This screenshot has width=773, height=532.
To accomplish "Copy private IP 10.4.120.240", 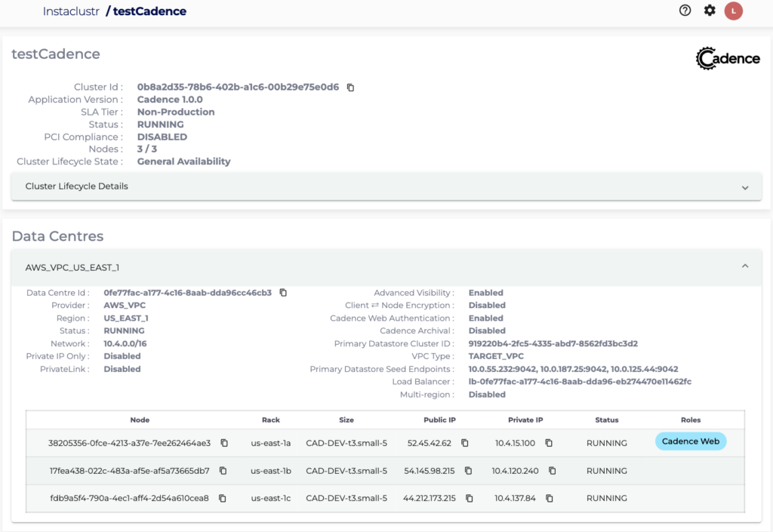I will point(552,471).
